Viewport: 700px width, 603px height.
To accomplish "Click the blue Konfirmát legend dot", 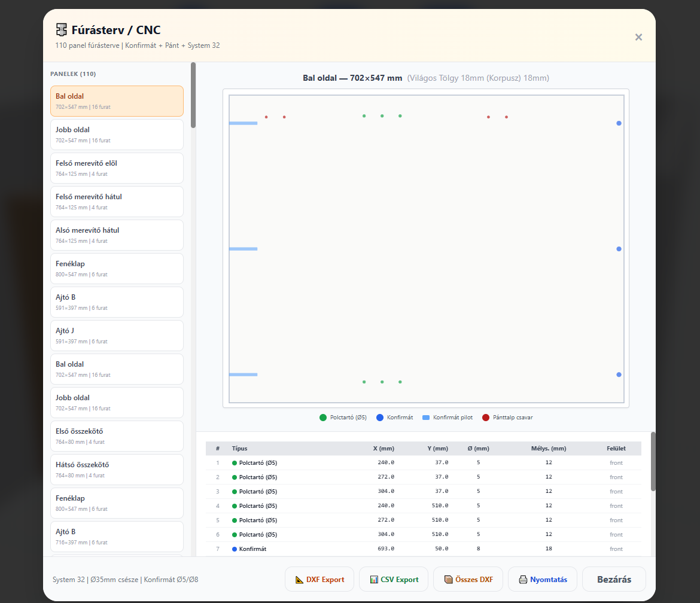I will (380, 418).
